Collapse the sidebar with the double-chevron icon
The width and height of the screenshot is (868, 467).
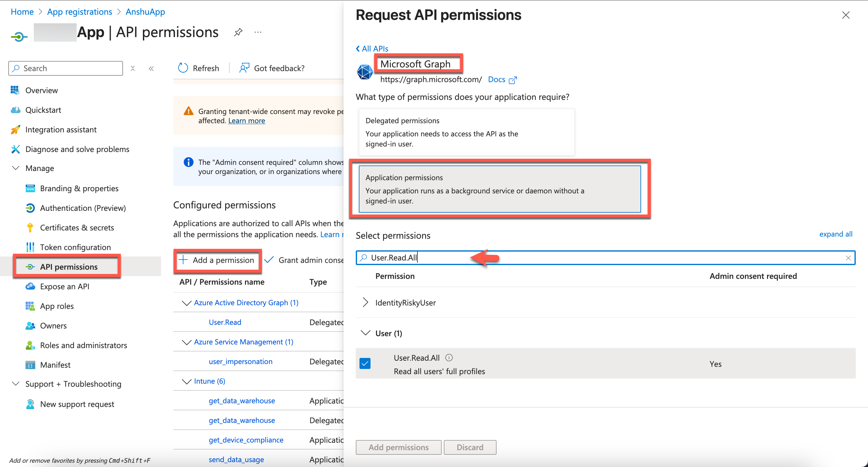point(151,68)
